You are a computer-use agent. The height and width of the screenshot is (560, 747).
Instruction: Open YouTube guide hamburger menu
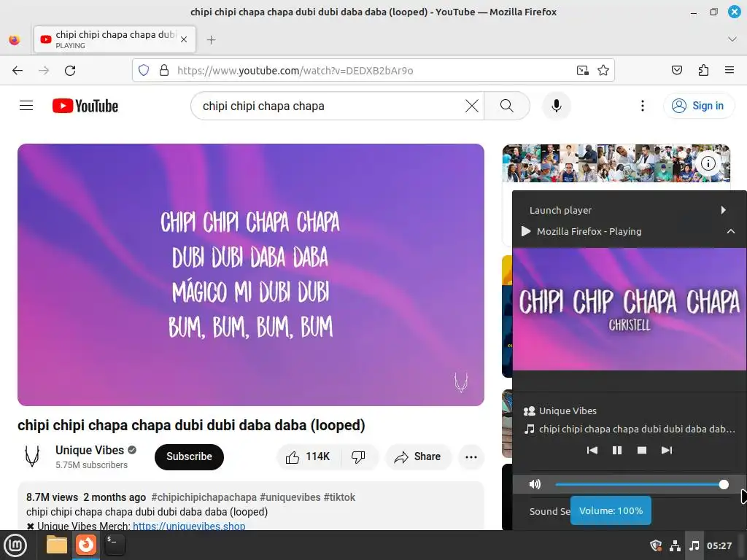tap(26, 106)
